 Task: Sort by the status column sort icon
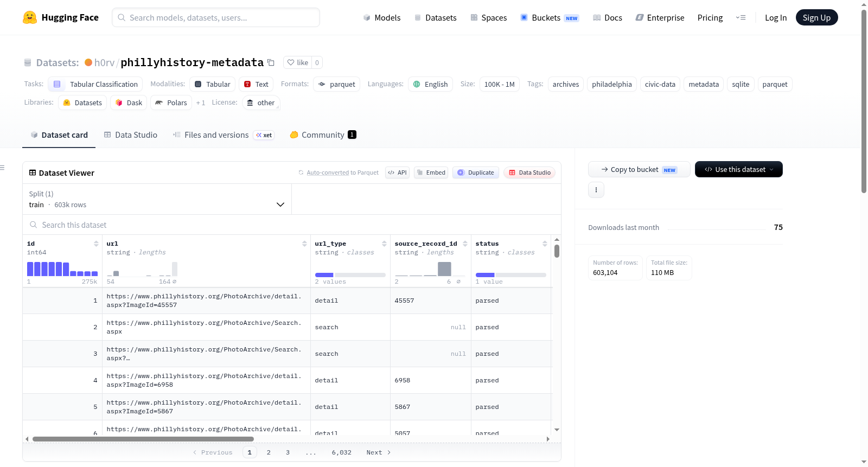pyautogui.click(x=545, y=244)
